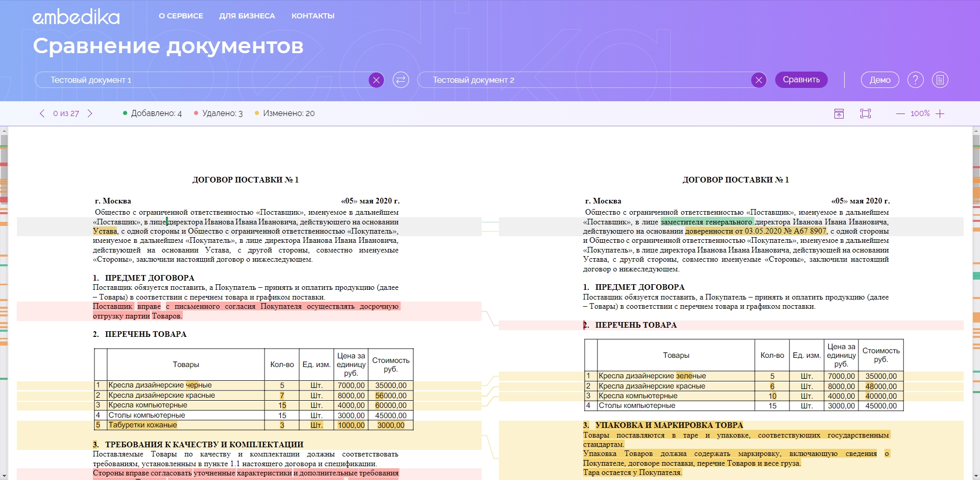Image resolution: width=980 pixels, height=480 pixels.
Task: Click Кресла дизайнерские черные row in the left table
Action: click(x=254, y=385)
